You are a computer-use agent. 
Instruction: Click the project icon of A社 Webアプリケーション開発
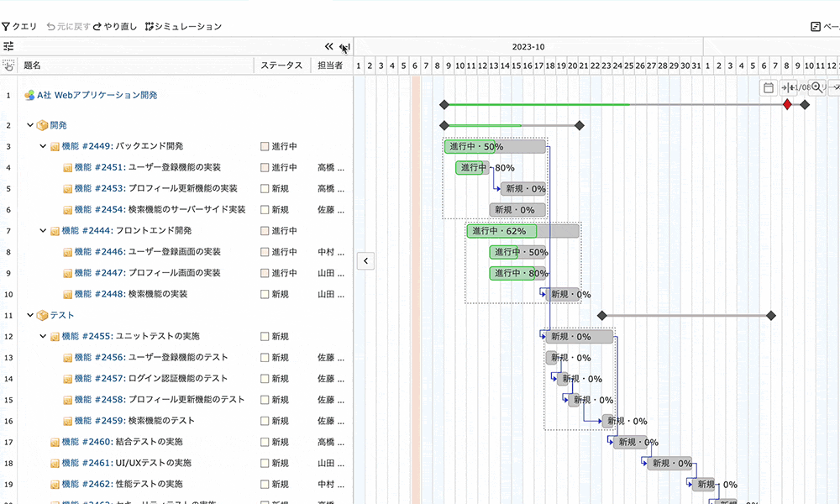(x=29, y=95)
